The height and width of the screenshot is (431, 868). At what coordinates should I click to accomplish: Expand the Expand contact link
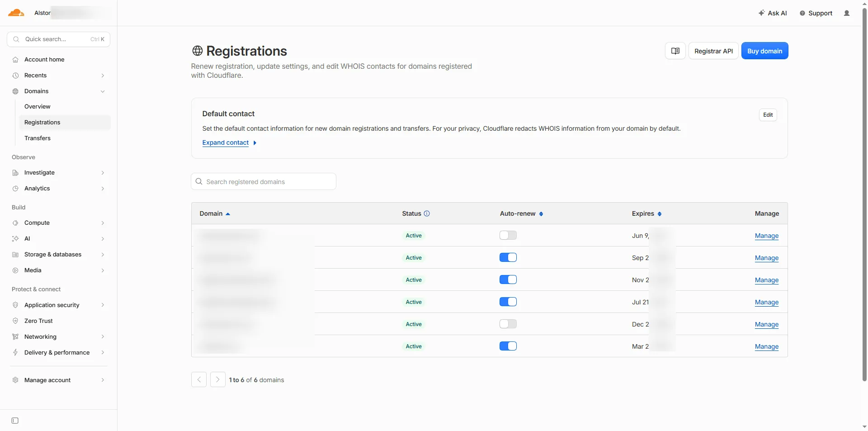(229, 142)
